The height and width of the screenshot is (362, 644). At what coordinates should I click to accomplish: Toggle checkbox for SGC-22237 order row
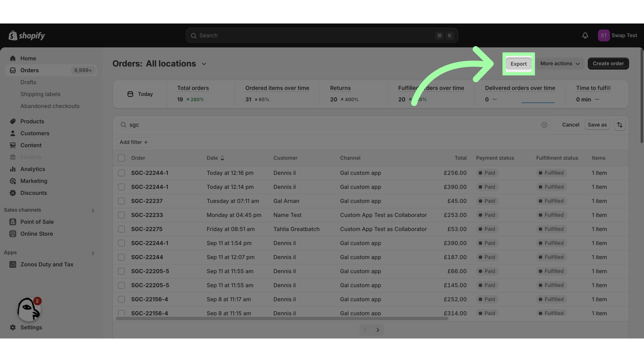122,201
